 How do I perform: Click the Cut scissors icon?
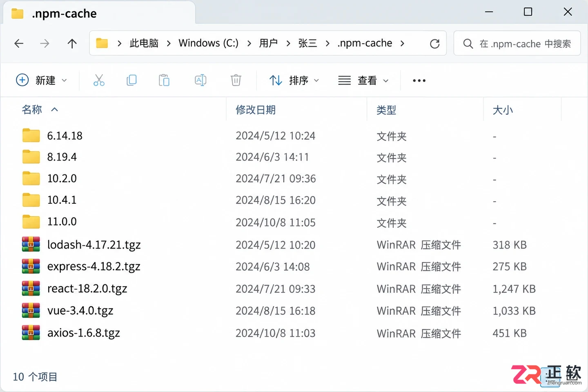tap(99, 80)
